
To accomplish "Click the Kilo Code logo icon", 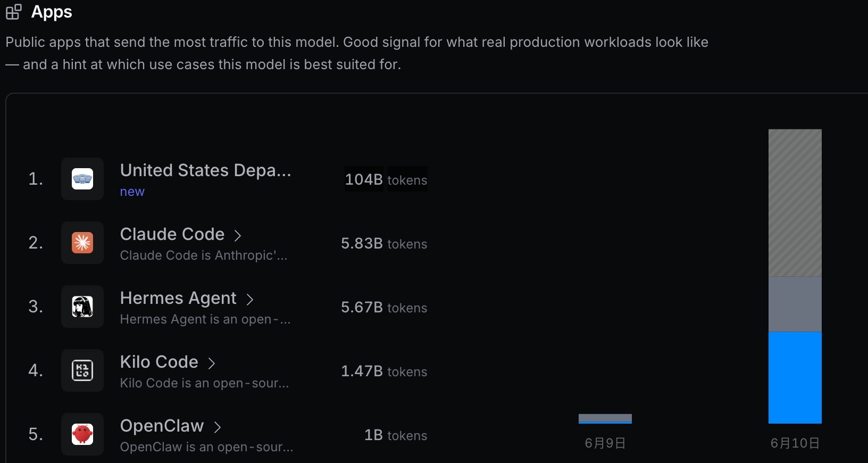I will click(x=82, y=370).
